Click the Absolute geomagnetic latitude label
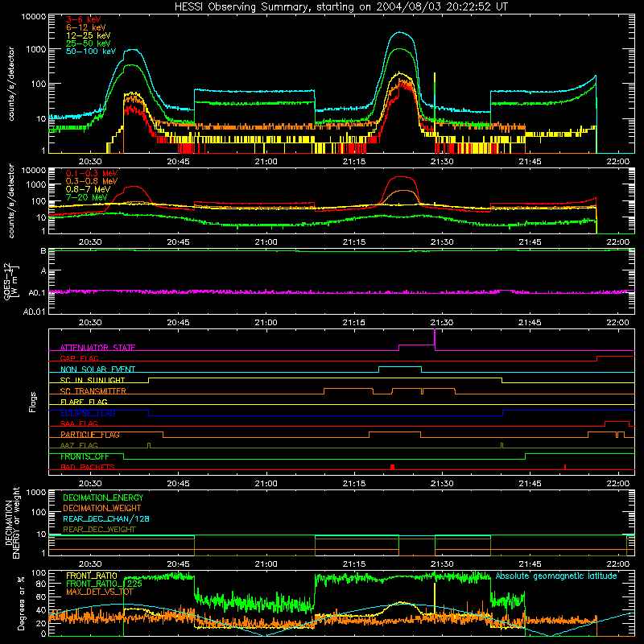The height and width of the screenshot is (644, 644). pos(556,576)
